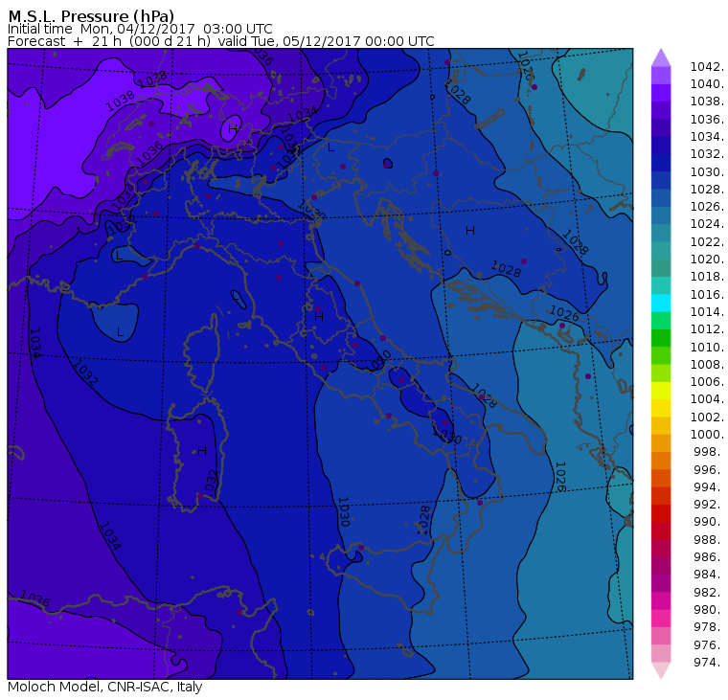Screen dimensions: 728x700
Task: Click the 1036 legend value
Action: pyautogui.click(x=707, y=120)
